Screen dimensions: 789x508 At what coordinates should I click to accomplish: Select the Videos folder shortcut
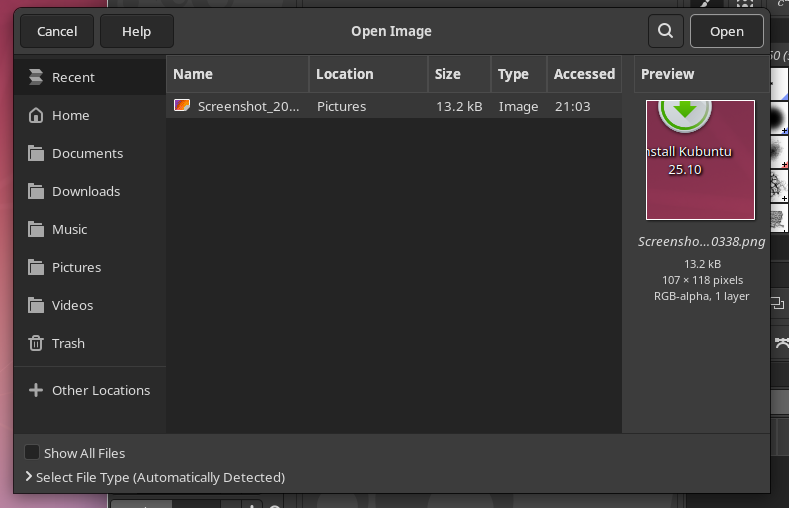[72, 305]
